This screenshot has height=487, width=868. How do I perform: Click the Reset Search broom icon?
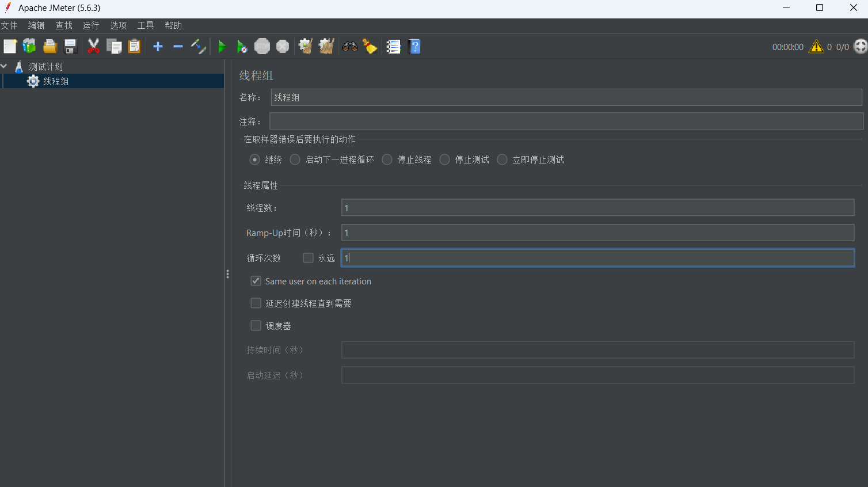pos(370,47)
